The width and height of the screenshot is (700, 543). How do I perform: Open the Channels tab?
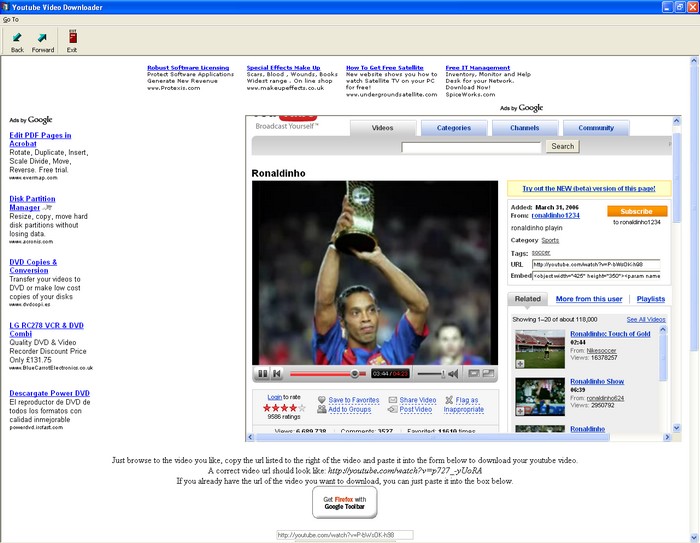[525, 128]
